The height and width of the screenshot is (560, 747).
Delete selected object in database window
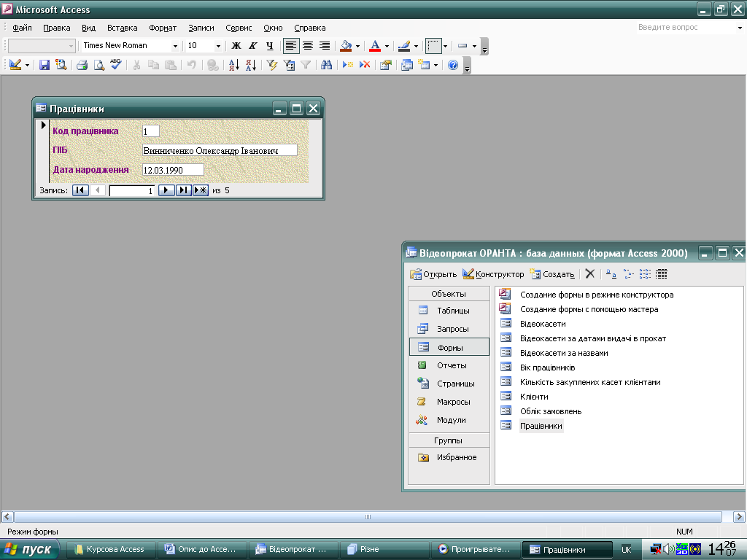pos(589,274)
